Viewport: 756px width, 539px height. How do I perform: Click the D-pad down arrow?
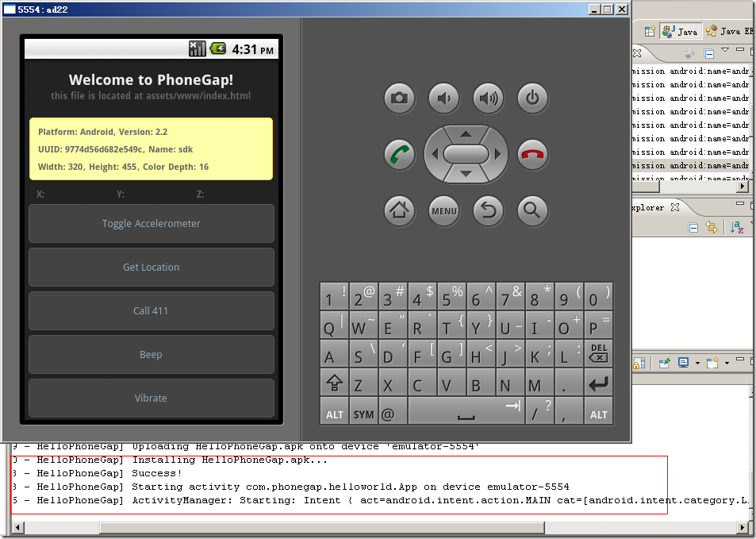[x=466, y=174]
